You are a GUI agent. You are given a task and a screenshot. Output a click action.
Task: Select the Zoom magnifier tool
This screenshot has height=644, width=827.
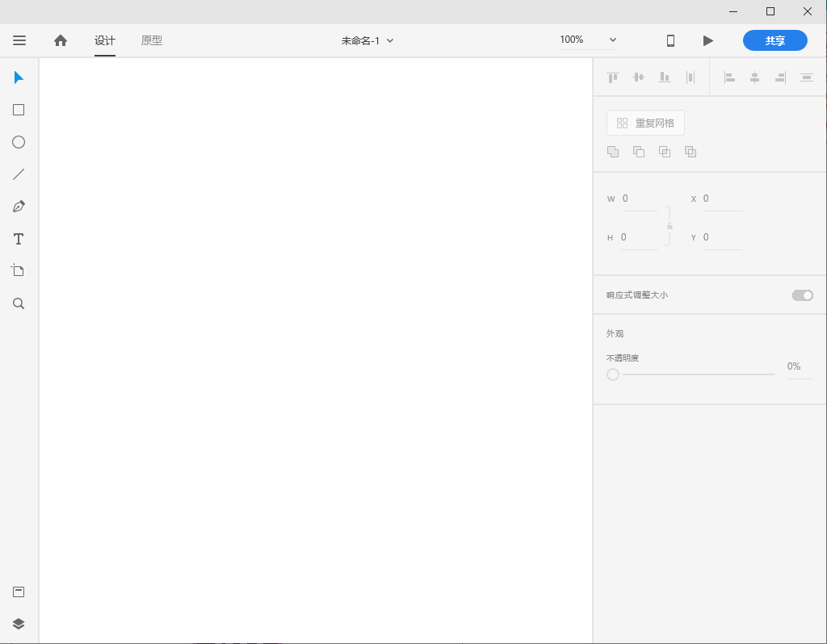click(19, 303)
